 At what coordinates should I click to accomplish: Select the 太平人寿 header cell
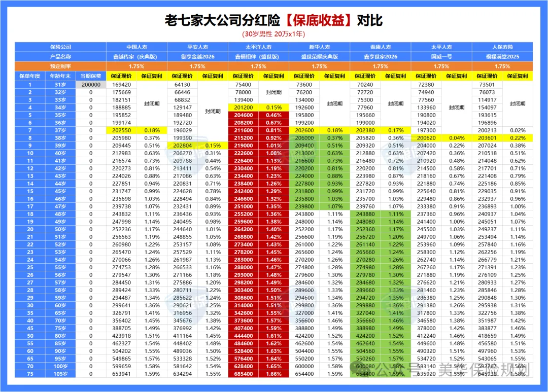tap(441, 47)
